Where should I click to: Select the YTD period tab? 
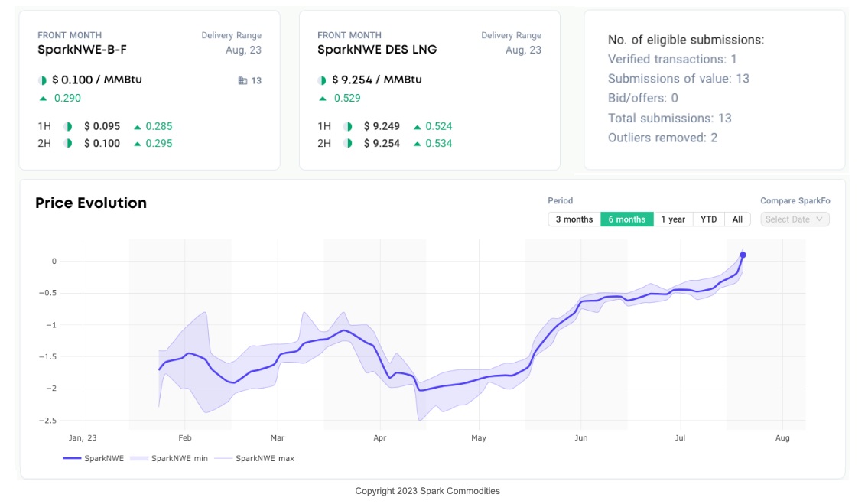(x=708, y=219)
